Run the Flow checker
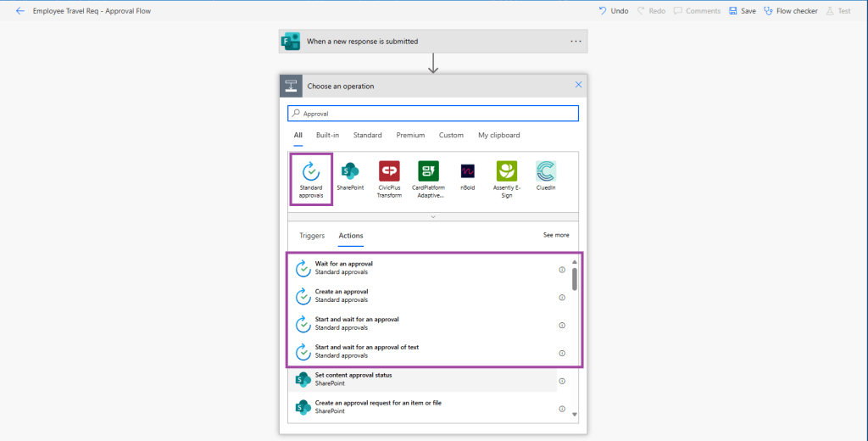 (x=791, y=11)
